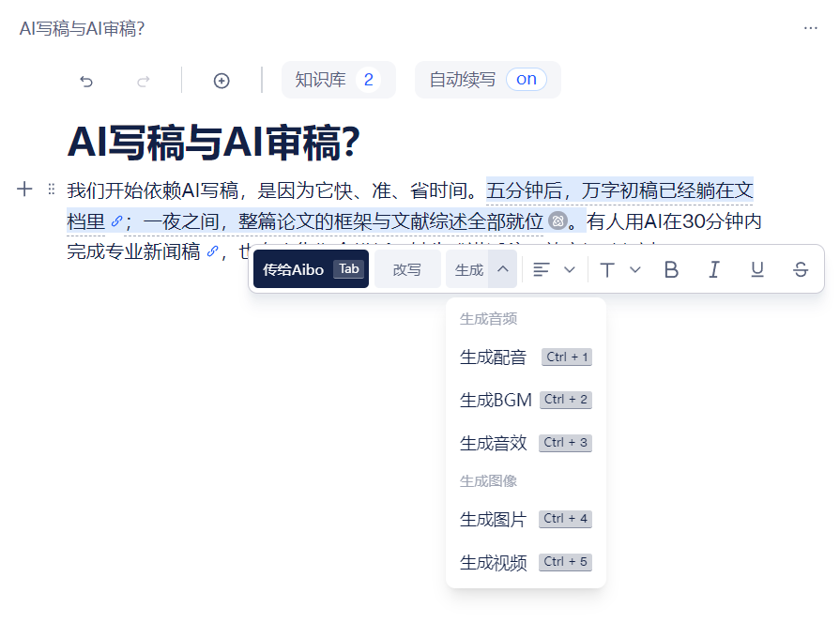Click the add block plus icon beside the paragraph

tap(24, 189)
